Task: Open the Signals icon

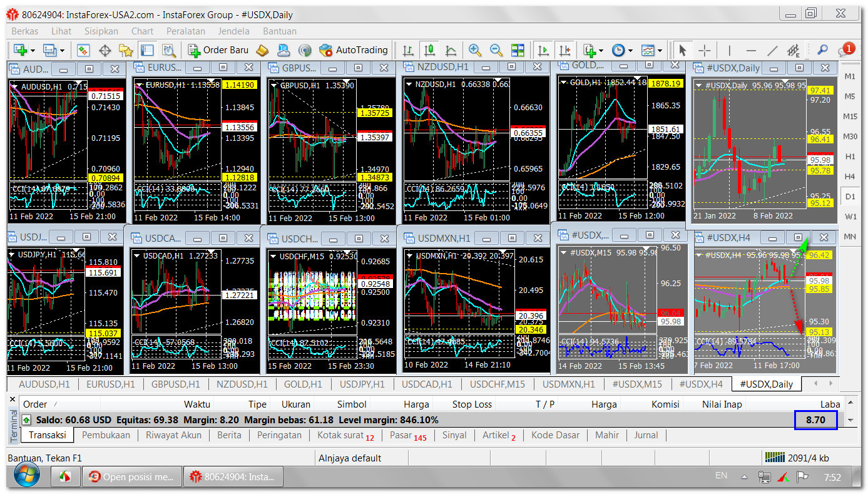Action: pos(305,50)
